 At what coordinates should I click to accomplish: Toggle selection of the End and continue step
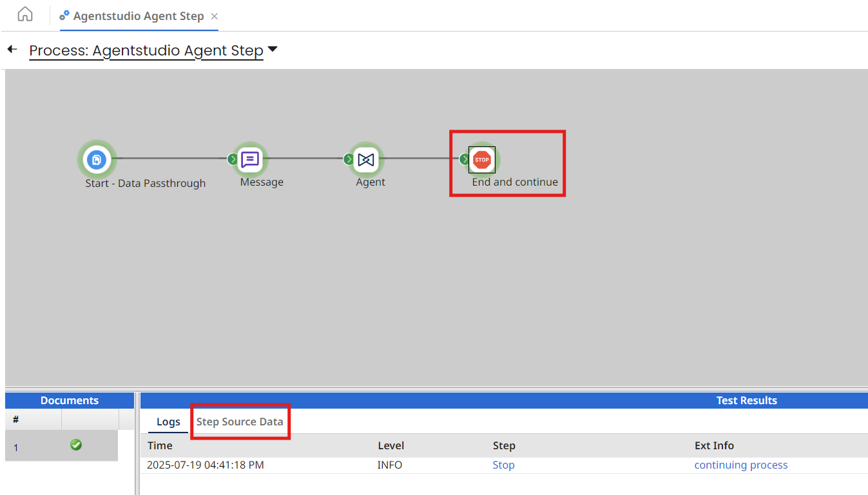482,159
